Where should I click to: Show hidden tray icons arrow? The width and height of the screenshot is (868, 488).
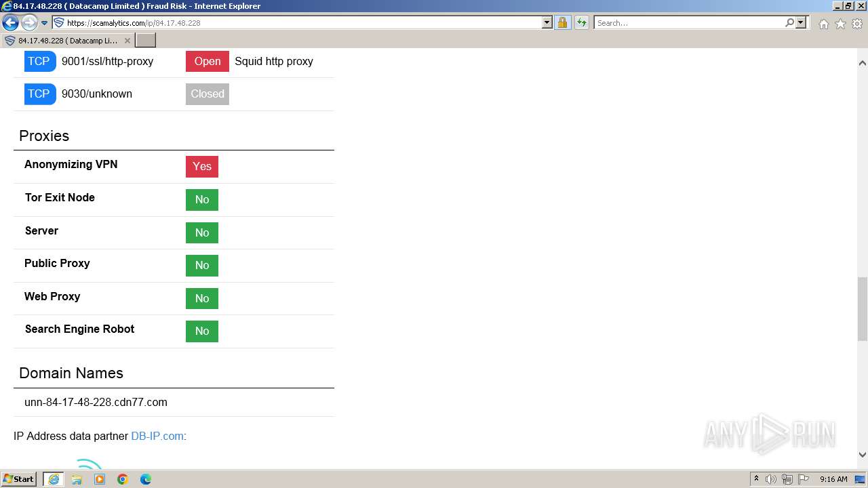coord(756,479)
